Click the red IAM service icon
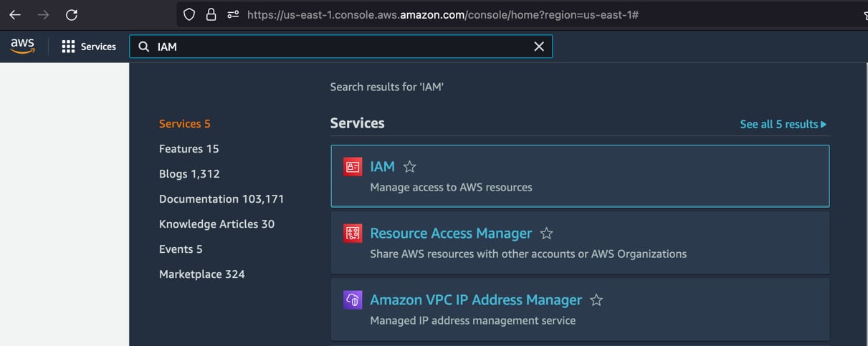This screenshot has width=868, height=346. pos(353,167)
